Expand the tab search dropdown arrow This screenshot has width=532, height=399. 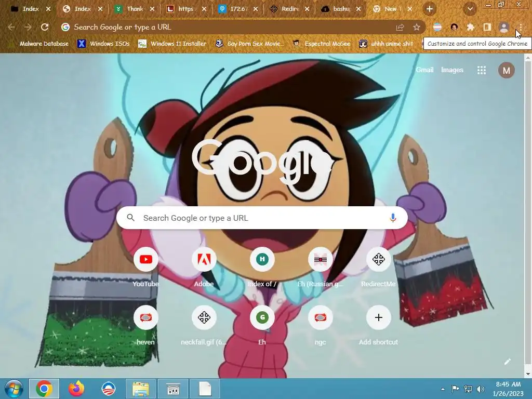tap(470, 9)
